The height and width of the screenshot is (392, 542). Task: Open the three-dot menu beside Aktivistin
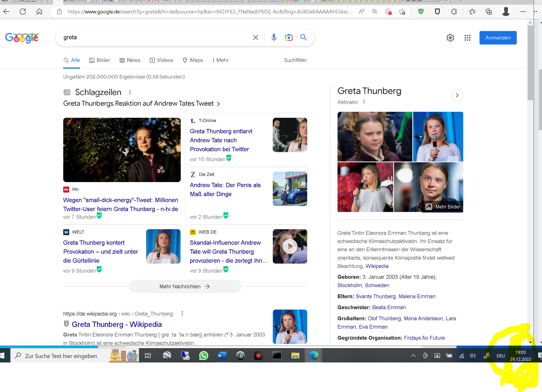tap(364, 102)
